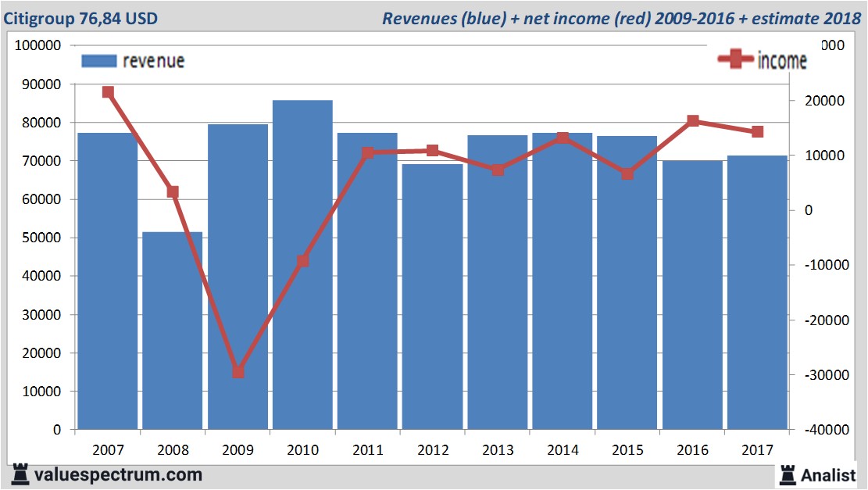The image size is (868, 490).
Task: Click the 40000 label on the left axis
Action: point(41,276)
